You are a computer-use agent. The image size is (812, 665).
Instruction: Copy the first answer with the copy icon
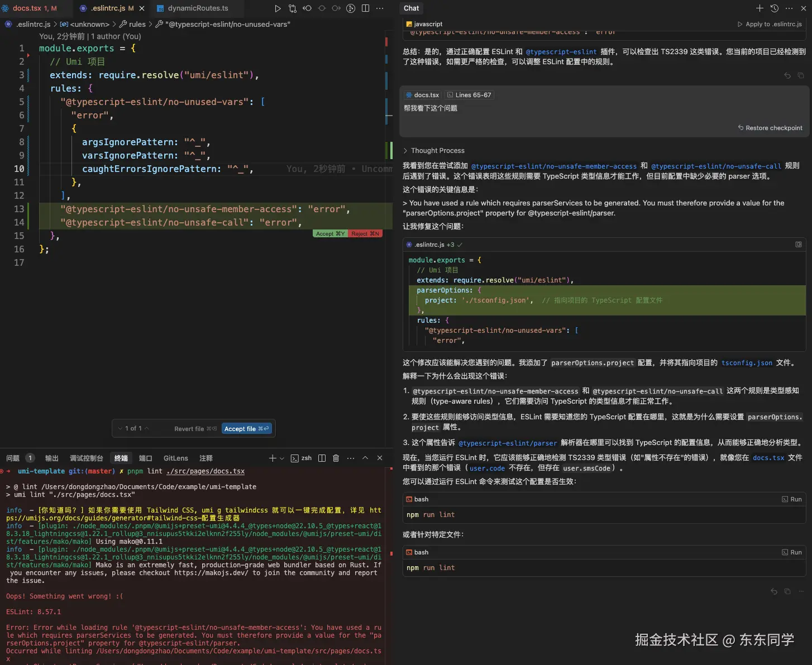(x=801, y=75)
